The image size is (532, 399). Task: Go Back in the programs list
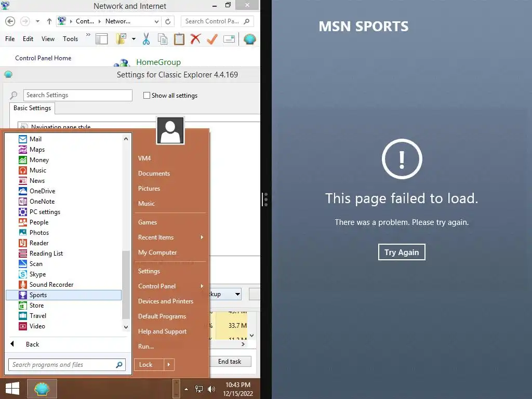(x=33, y=344)
